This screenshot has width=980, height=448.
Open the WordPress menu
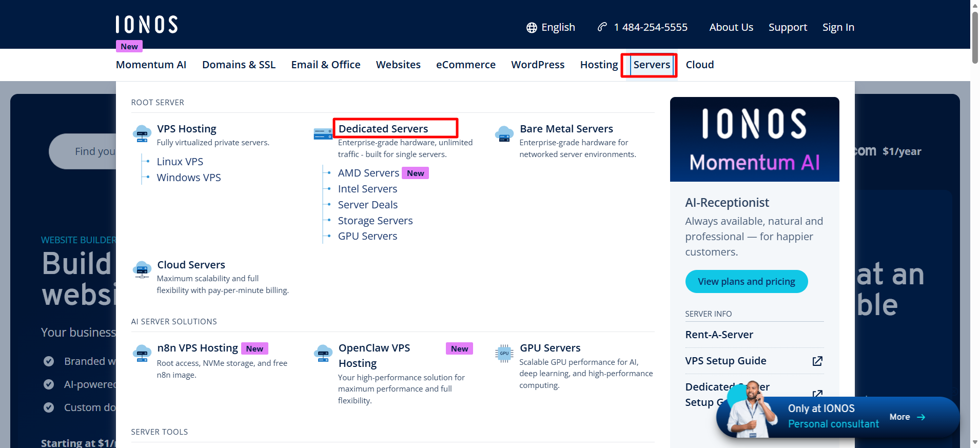coord(538,65)
